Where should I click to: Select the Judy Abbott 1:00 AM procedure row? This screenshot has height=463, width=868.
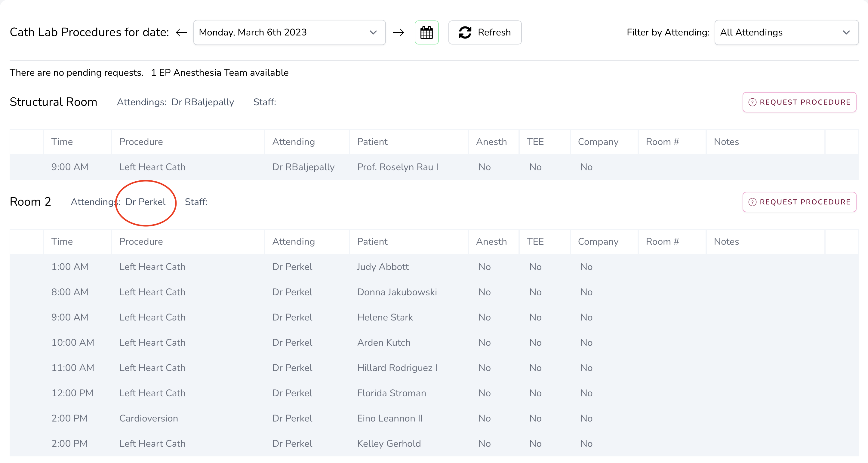pos(383,266)
